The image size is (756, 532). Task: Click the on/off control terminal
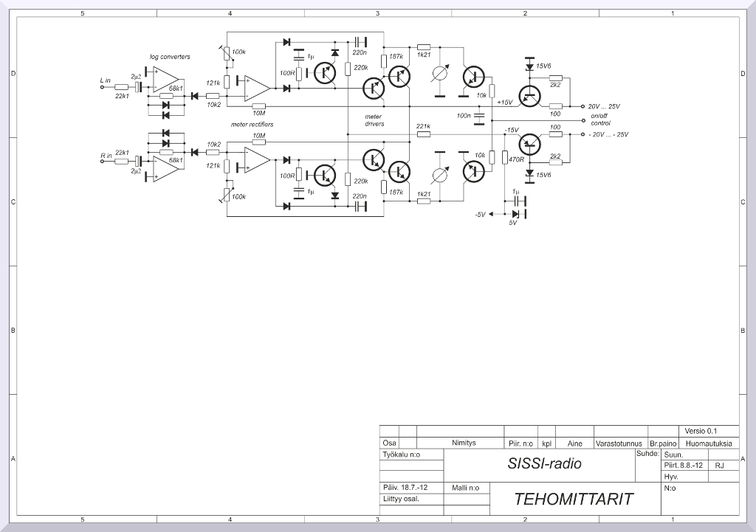click(x=582, y=120)
